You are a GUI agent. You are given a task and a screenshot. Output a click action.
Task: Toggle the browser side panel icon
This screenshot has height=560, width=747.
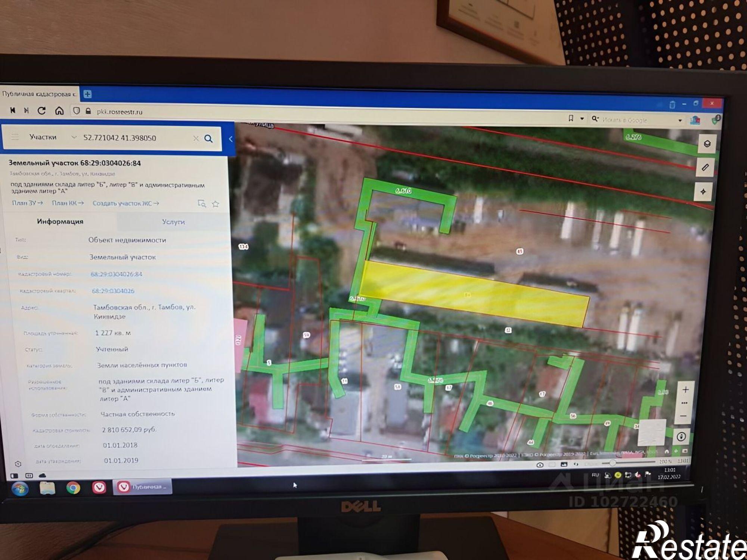[x=14, y=476]
